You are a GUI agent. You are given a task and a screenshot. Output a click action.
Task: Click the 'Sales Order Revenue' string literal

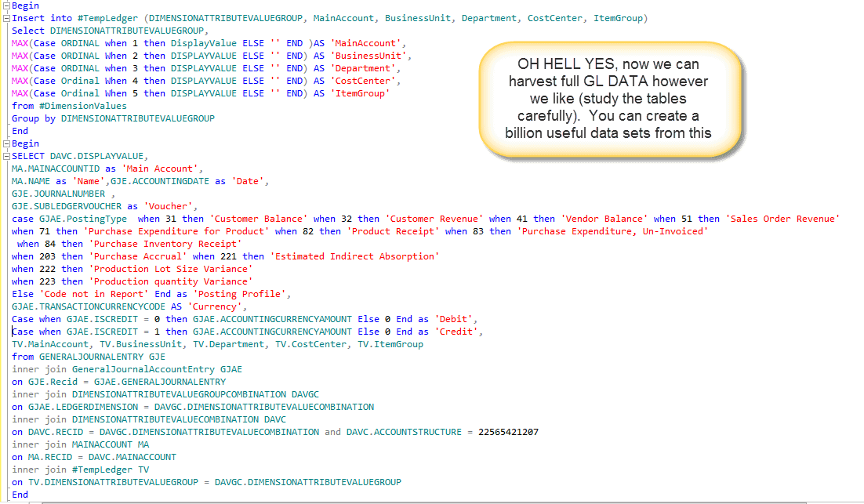[x=782, y=219]
